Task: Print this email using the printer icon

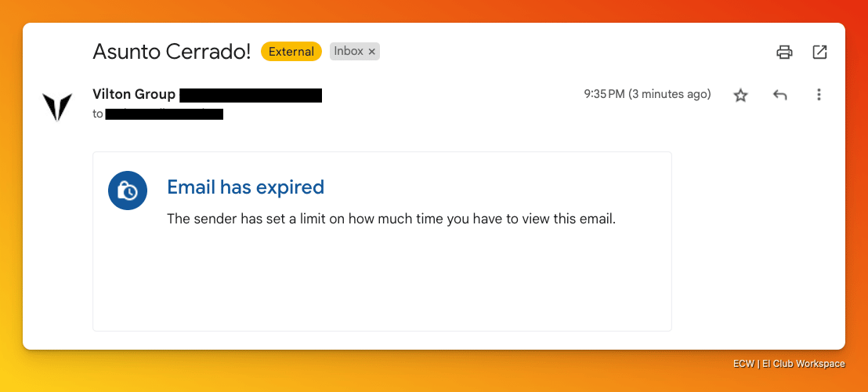Action: point(784,52)
